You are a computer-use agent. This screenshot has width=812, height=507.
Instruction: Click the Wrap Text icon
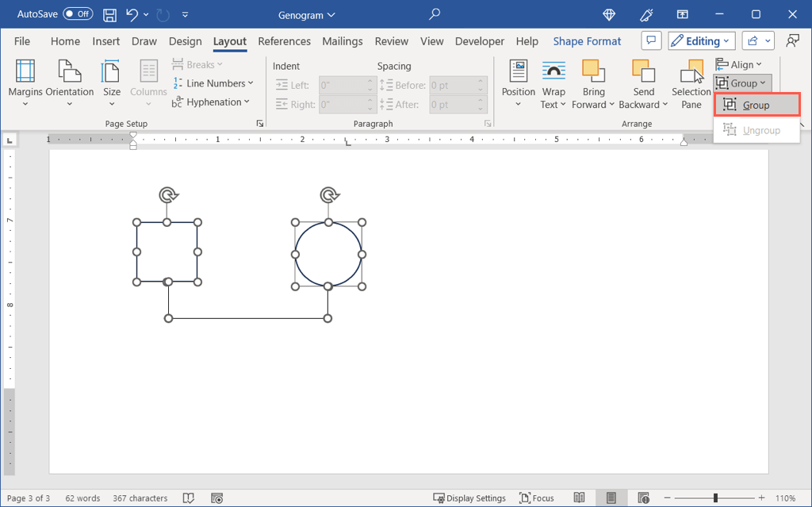click(553, 71)
